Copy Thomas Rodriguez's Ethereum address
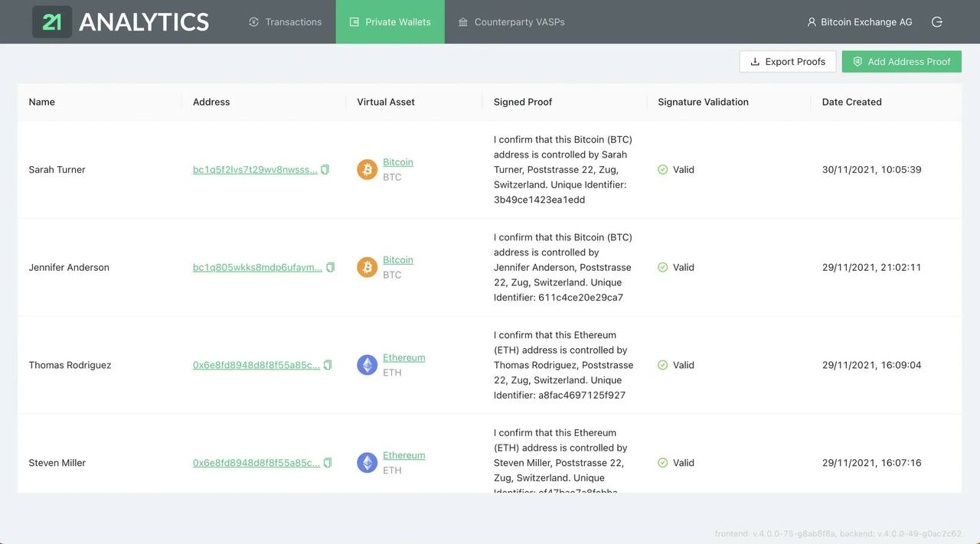Screen dimensions: 980x544 (328, 366)
